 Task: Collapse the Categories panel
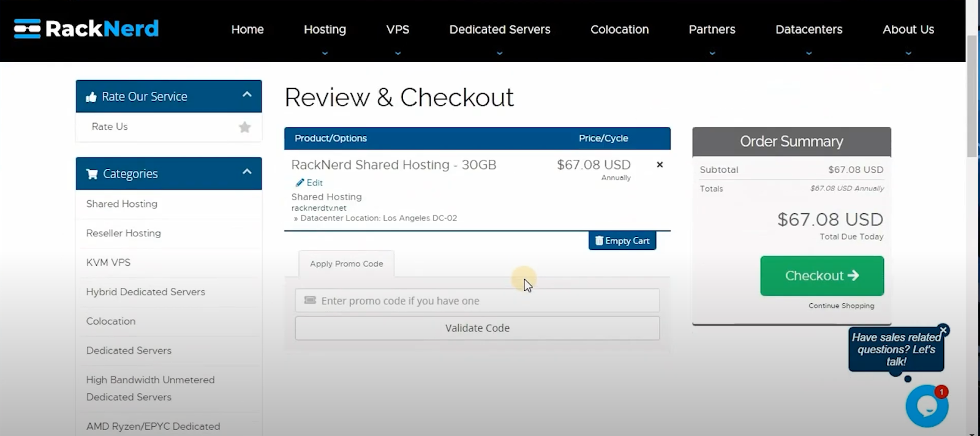(x=247, y=171)
